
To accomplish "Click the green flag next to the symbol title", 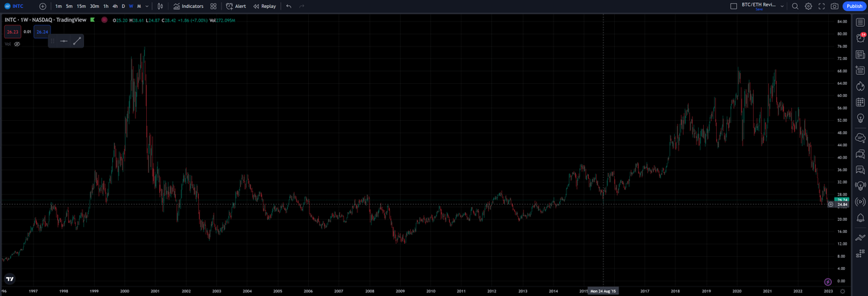I will (x=92, y=20).
